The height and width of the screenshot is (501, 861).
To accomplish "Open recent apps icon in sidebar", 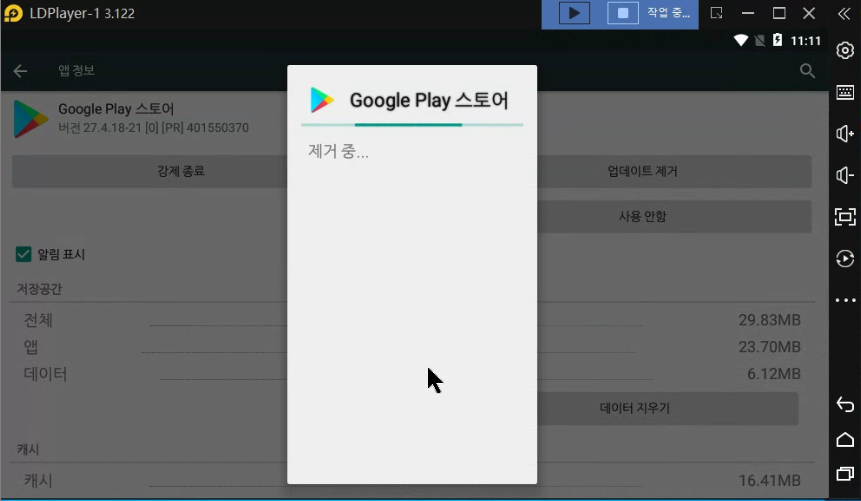I will coord(845,474).
